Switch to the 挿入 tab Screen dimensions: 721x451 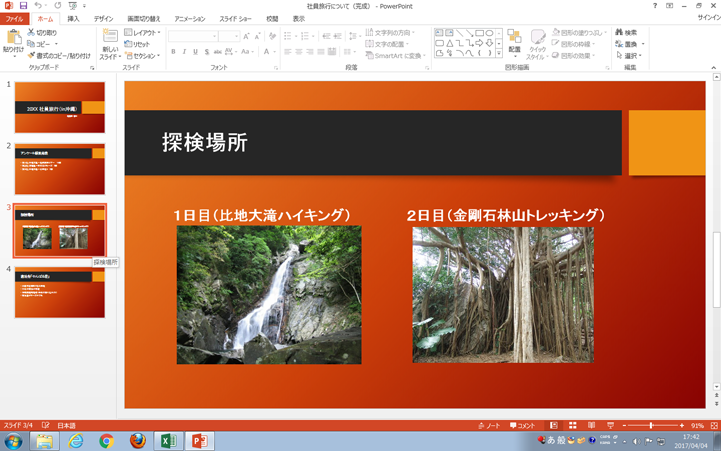click(73, 19)
